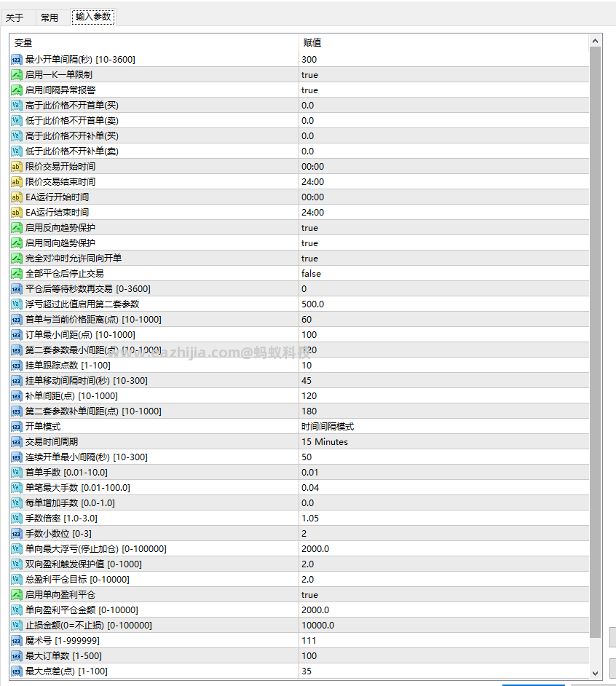Switch to the 常用 tab
Screen dimensions: 616x686
(49, 17)
